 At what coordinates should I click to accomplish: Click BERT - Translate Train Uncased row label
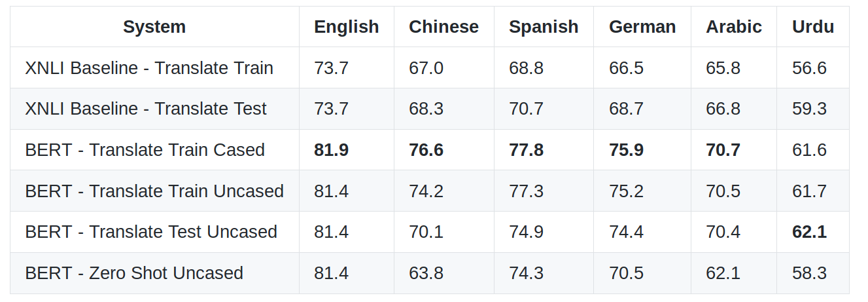point(154,191)
